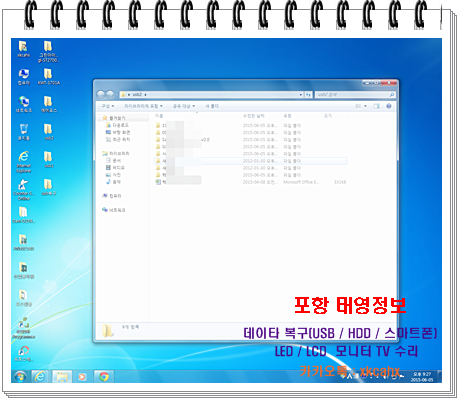This screenshot has width=459, height=400.
Task: Click the search magnifier icon
Action: pyautogui.click(x=392, y=95)
